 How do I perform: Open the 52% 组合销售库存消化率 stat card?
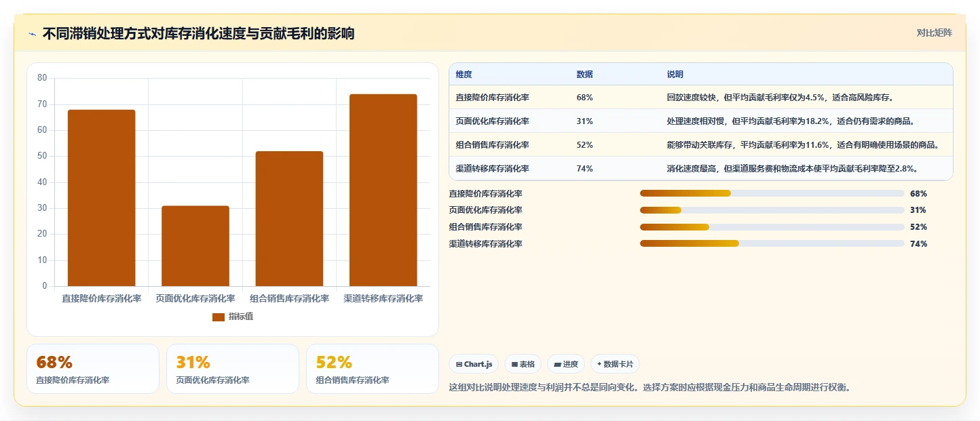tap(373, 369)
